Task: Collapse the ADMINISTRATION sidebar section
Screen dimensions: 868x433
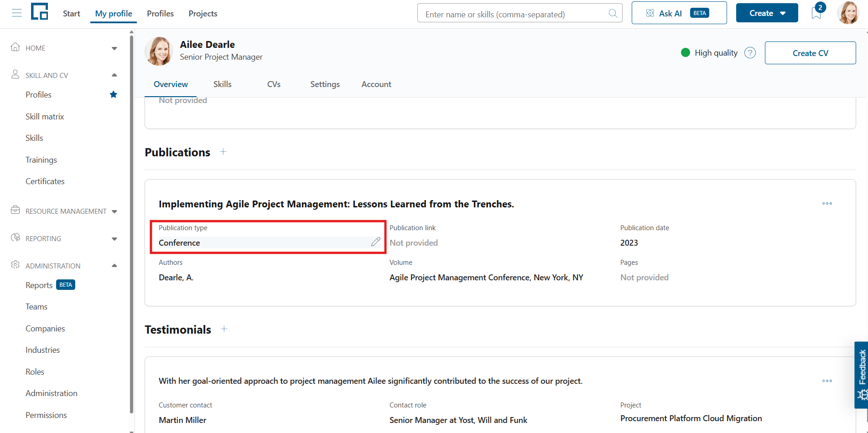Action: tap(114, 266)
